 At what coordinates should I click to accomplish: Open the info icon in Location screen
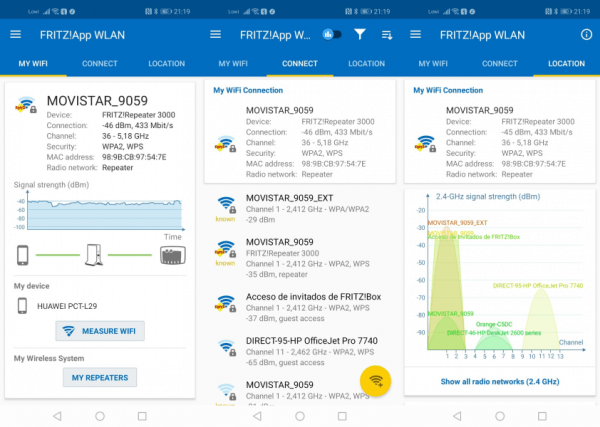(586, 35)
